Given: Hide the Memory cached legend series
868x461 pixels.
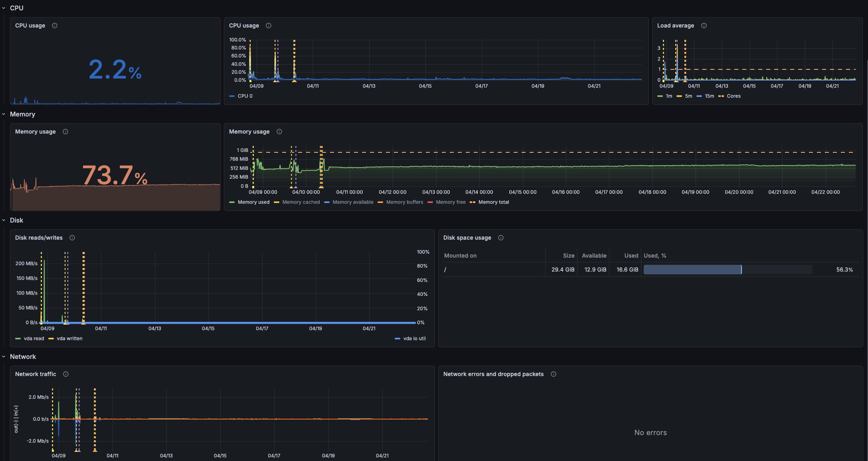Looking at the screenshot, I should 301,202.
